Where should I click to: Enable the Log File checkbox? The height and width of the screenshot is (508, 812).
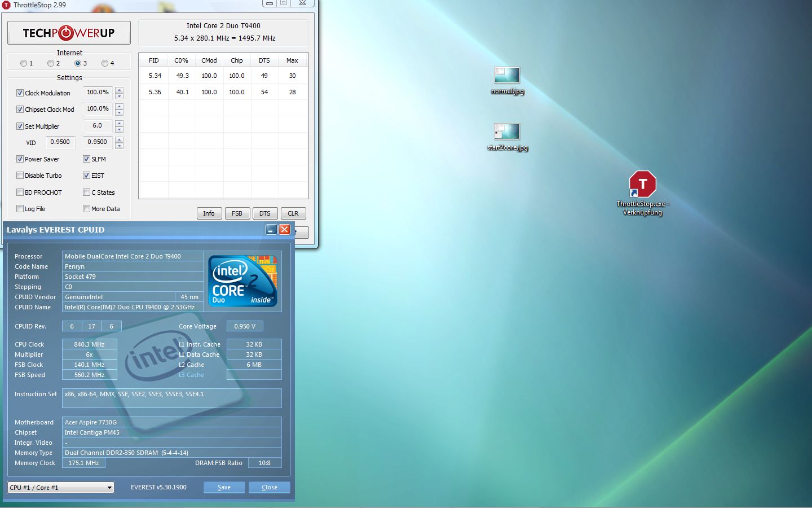[x=20, y=209]
